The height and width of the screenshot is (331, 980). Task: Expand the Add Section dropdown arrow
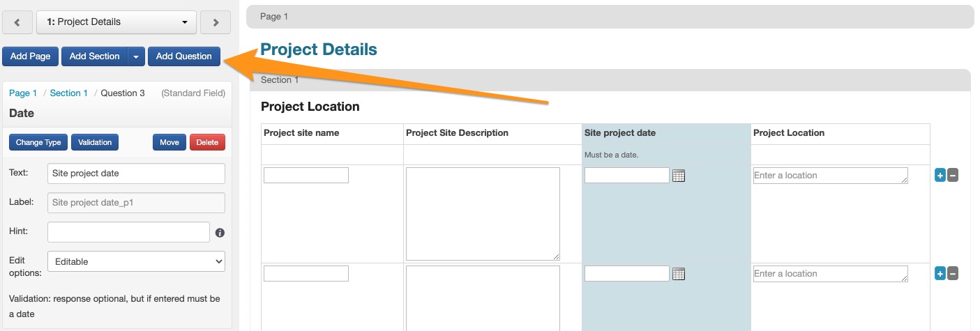[x=136, y=56]
